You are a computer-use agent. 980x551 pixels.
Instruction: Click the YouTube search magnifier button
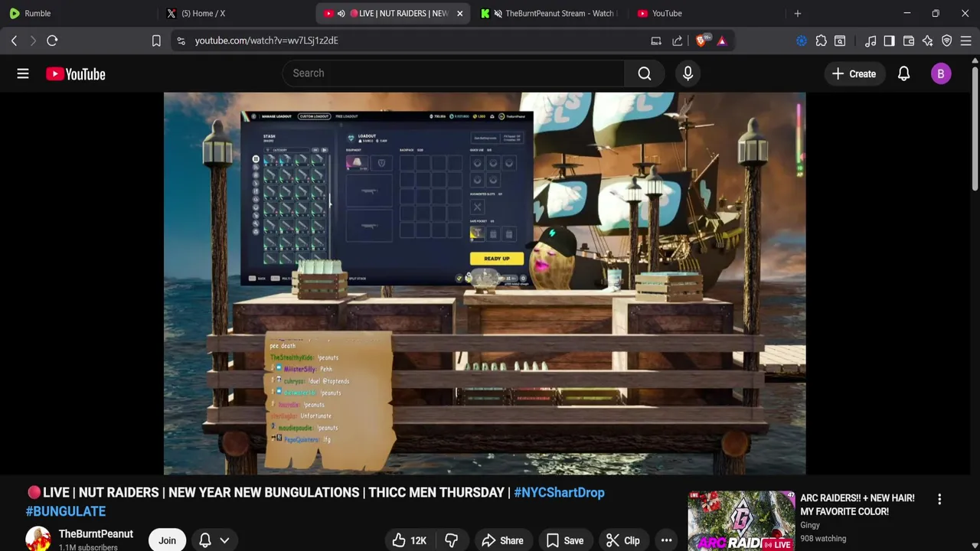[645, 73]
